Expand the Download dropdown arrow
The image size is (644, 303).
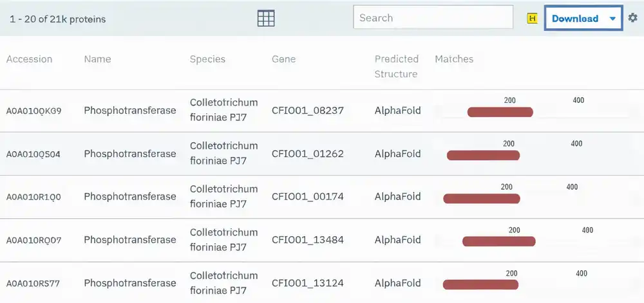(612, 19)
